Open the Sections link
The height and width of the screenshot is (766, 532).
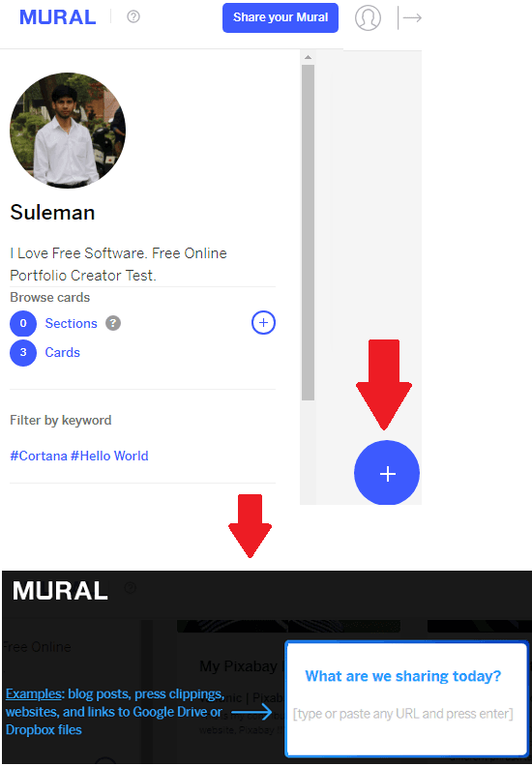click(72, 323)
